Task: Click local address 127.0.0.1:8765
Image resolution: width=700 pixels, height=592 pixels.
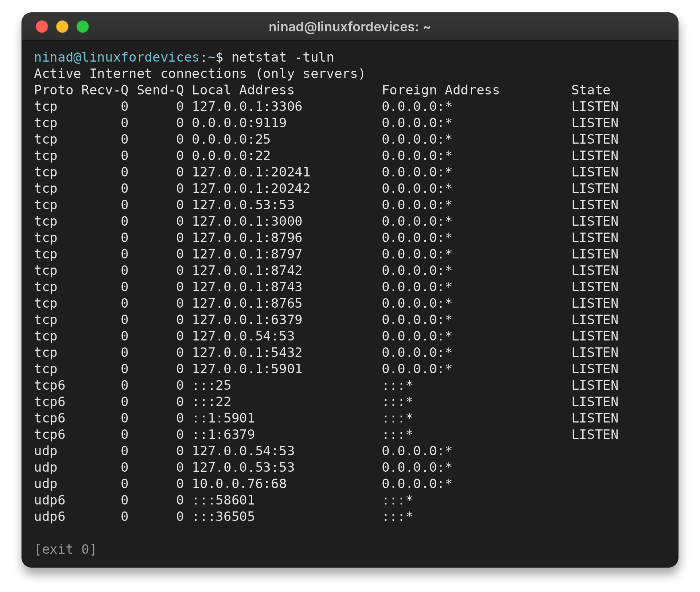Action: tap(247, 303)
